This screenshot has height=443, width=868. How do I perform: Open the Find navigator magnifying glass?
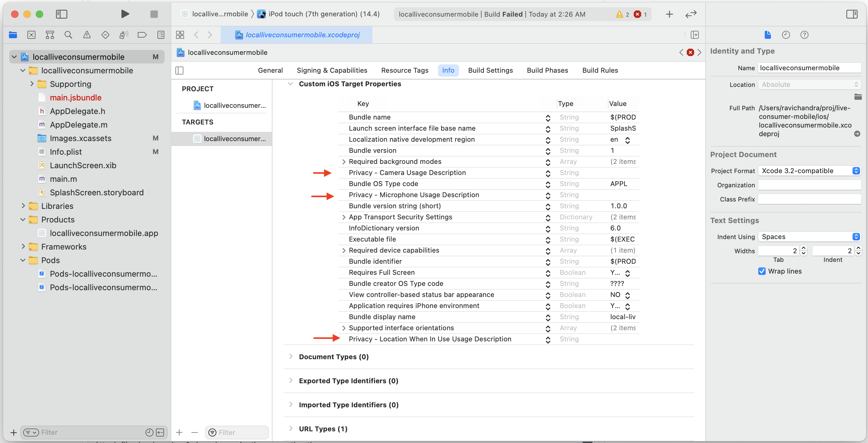[68, 35]
